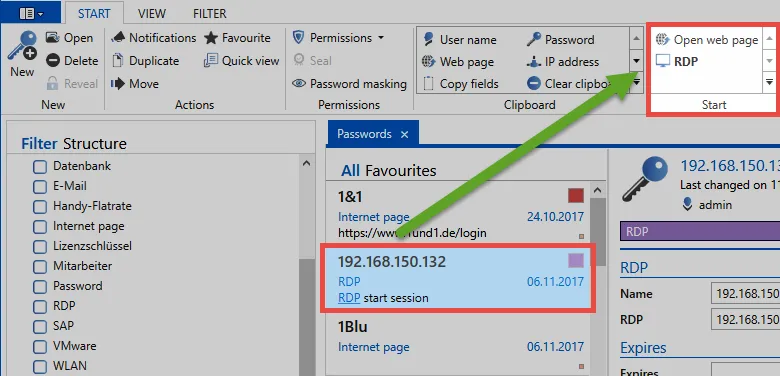780x376 pixels.
Task: Start RDP session from Start group
Action: point(677,62)
